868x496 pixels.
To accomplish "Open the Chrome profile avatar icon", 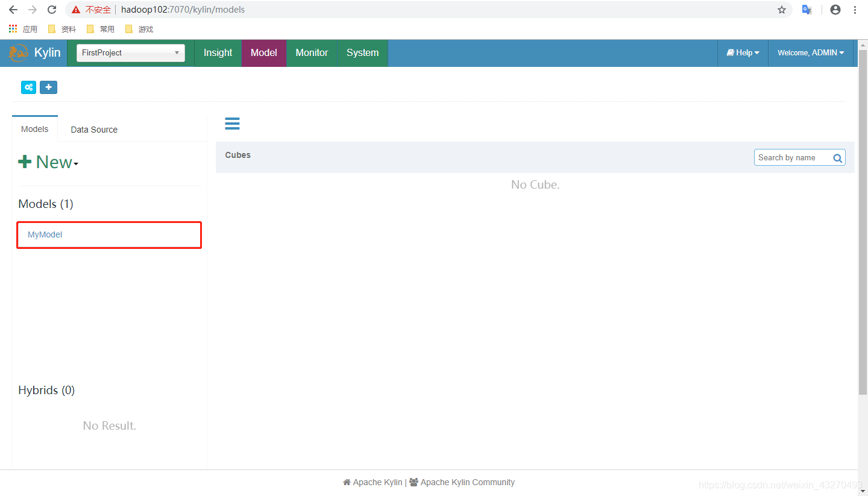I will [835, 10].
